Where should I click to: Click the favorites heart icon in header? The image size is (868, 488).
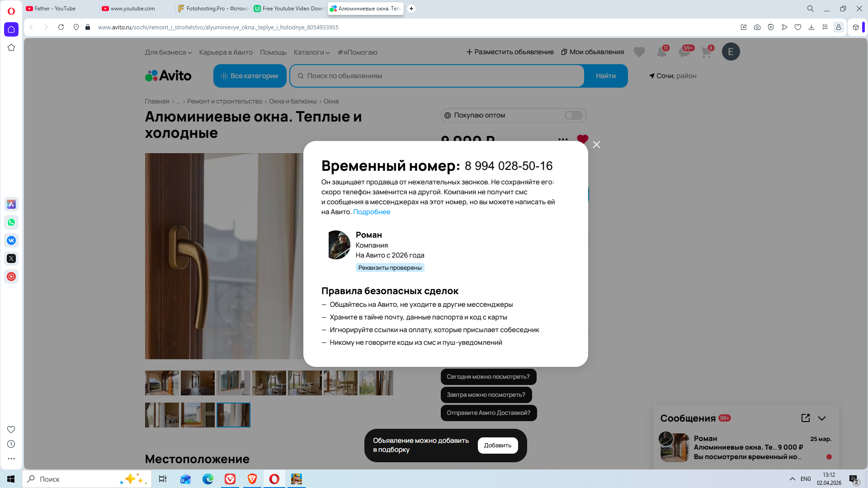tap(639, 52)
